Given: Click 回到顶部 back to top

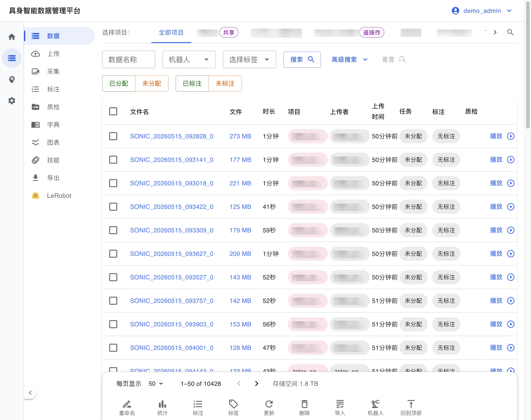Looking at the screenshot, I should tap(411, 408).
